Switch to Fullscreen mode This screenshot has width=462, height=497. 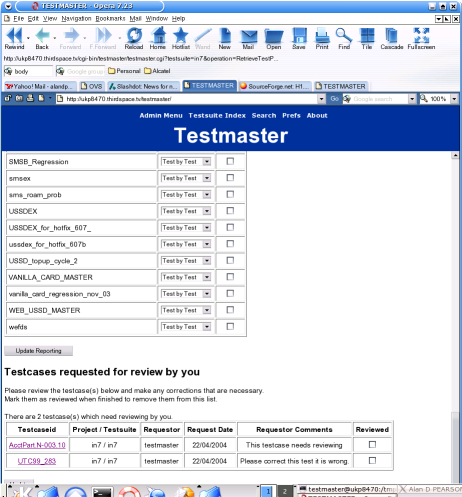point(421,38)
